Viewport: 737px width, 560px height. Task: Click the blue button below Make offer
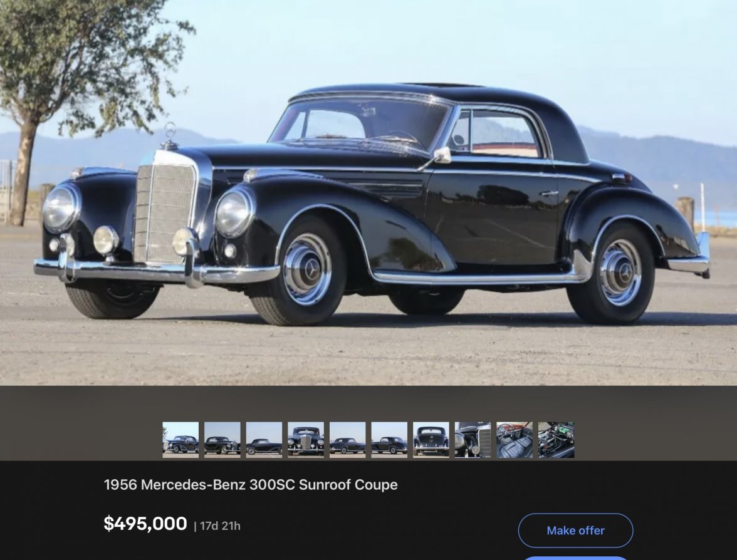pos(576,558)
